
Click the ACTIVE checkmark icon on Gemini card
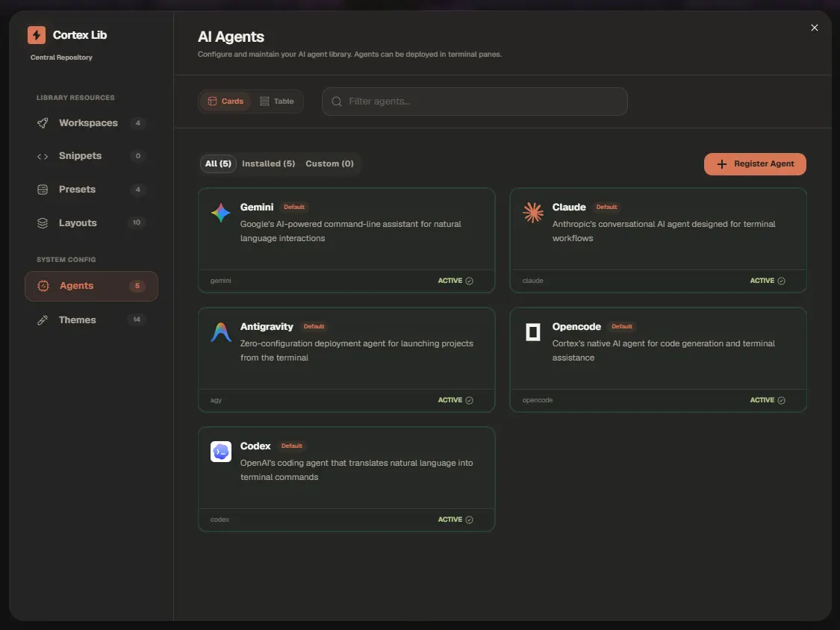pos(470,281)
